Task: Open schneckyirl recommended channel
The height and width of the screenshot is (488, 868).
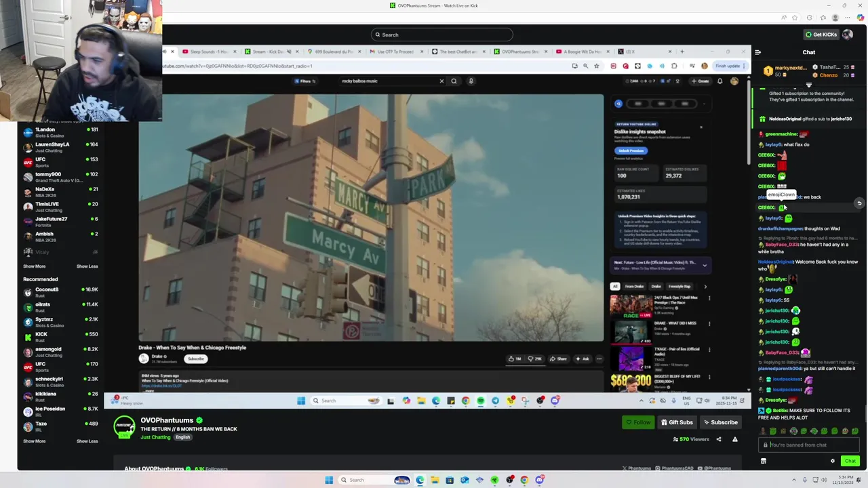Action: pyautogui.click(x=61, y=382)
